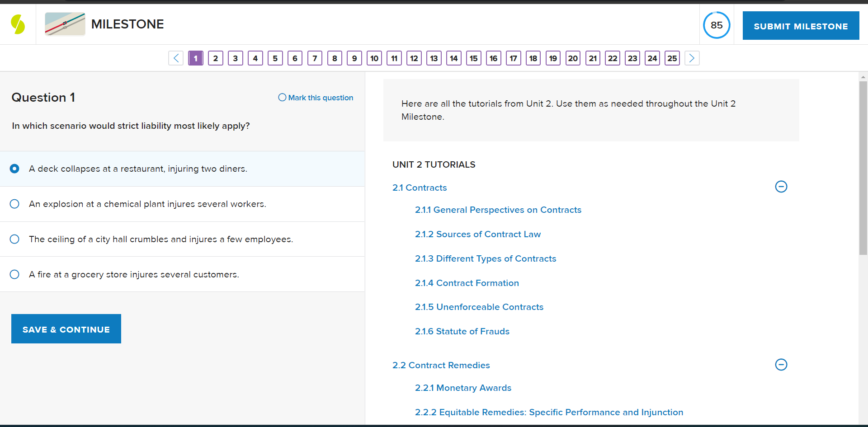Open tutorial 2.1.6 Statute of Frauds
This screenshot has height=427, width=868.
pos(462,331)
